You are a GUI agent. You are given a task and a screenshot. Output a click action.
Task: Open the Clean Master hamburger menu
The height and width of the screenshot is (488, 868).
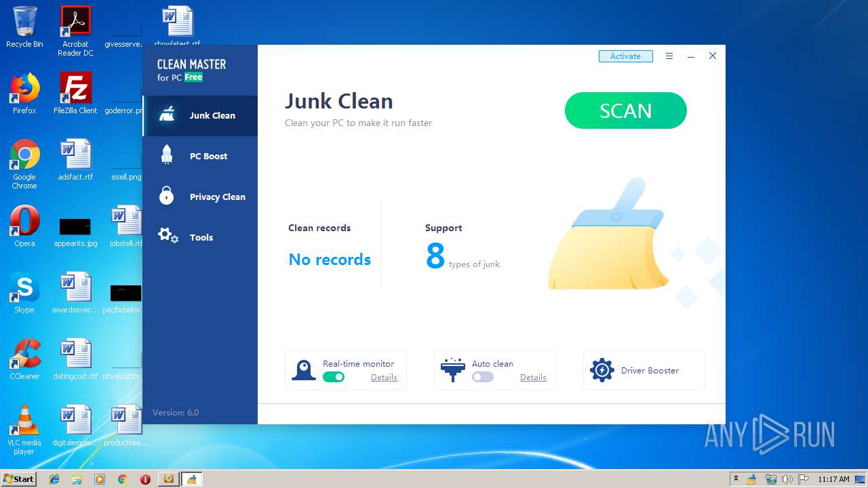click(x=669, y=56)
